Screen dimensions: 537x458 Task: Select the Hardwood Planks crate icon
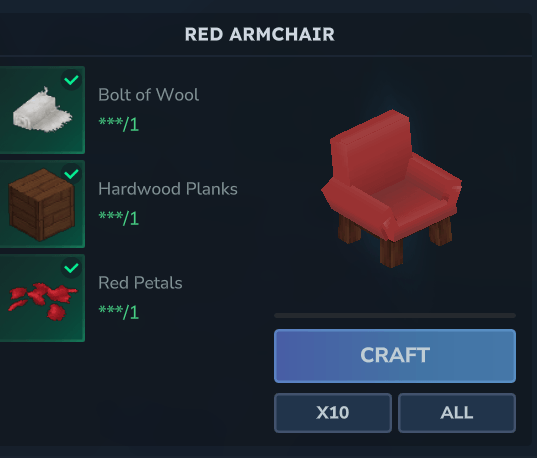tap(42, 205)
